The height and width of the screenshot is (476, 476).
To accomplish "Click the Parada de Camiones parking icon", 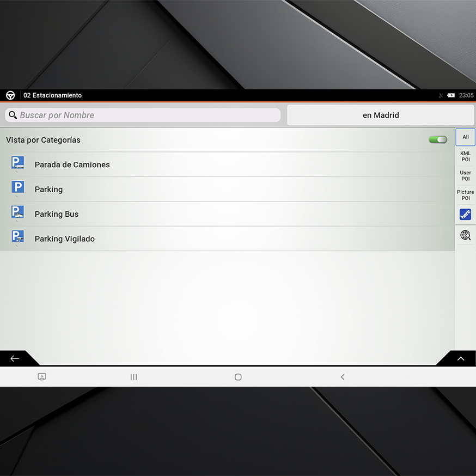I will [x=18, y=163].
